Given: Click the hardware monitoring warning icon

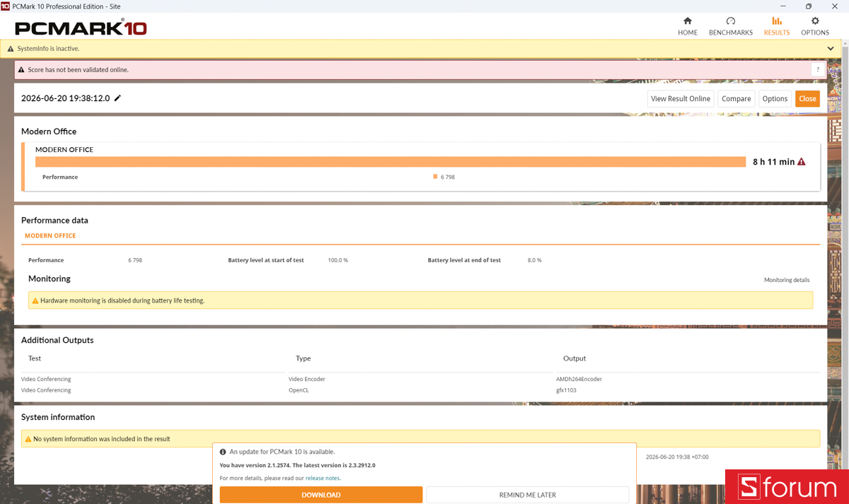Looking at the screenshot, I should pos(35,300).
